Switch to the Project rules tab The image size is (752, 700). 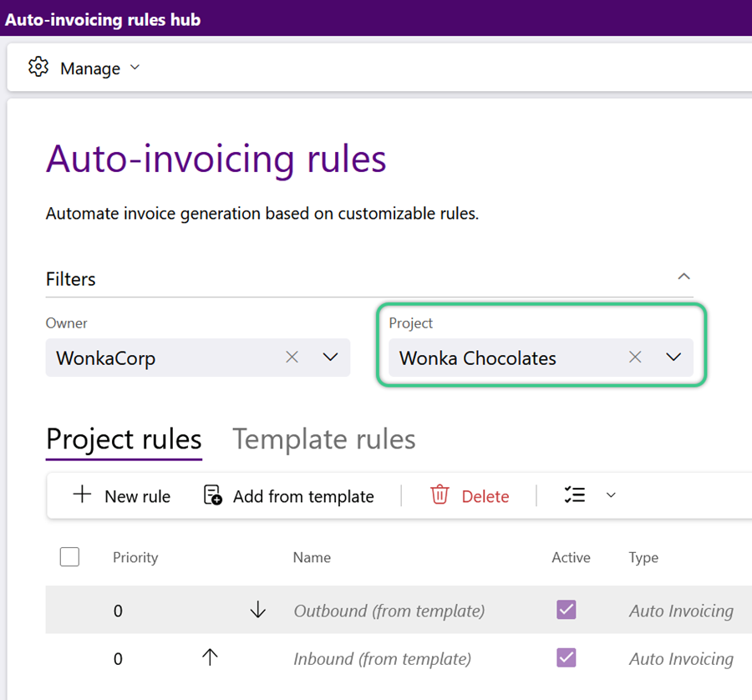[x=124, y=439]
